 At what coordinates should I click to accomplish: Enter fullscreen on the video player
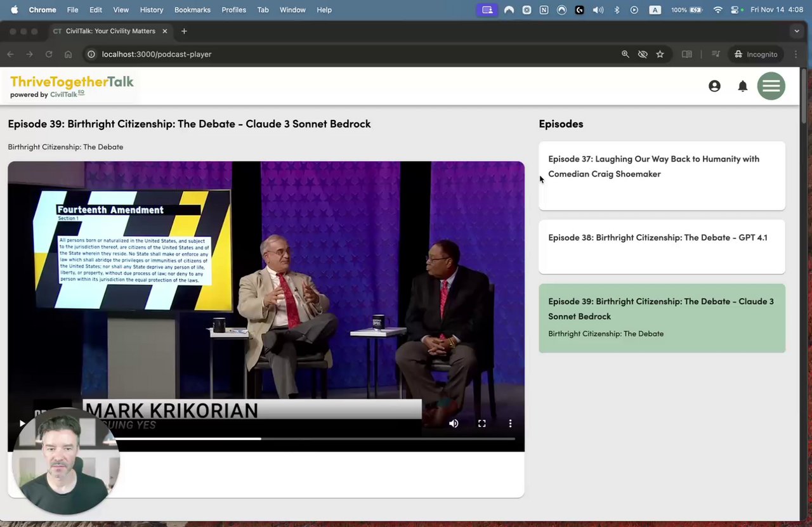coord(482,424)
